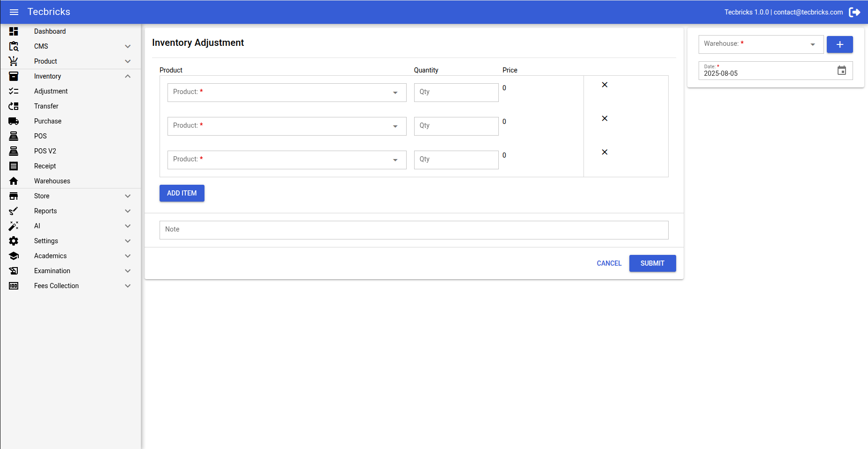This screenshot has height=449, width=868.
Task: Click the logout icon in header
Action: [854, 12]
